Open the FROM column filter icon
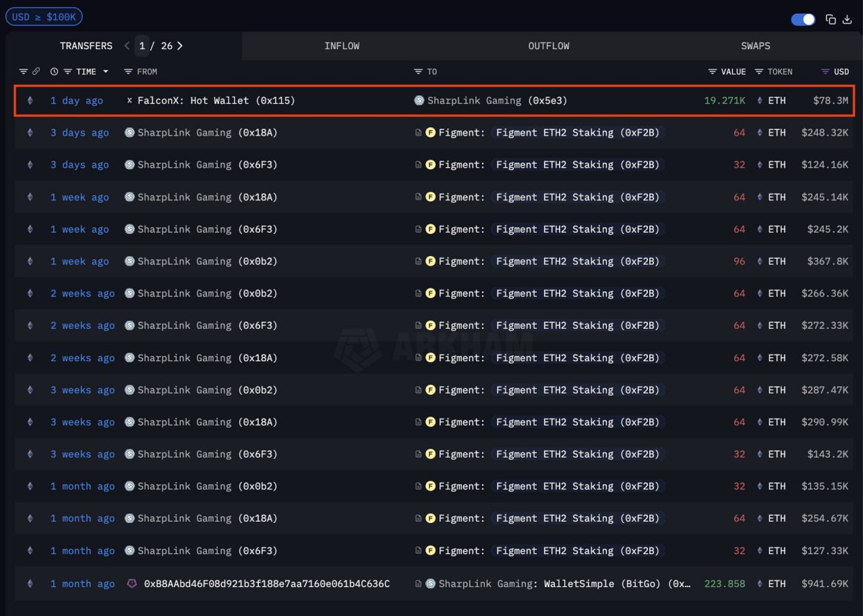The image size is (863, 616). [x=128, y=71]
